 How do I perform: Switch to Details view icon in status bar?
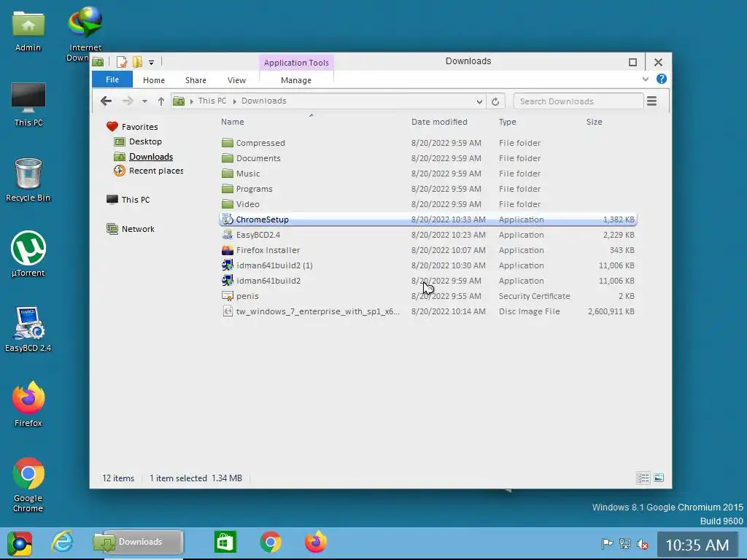pyautogui.click(x=643, y=478)
